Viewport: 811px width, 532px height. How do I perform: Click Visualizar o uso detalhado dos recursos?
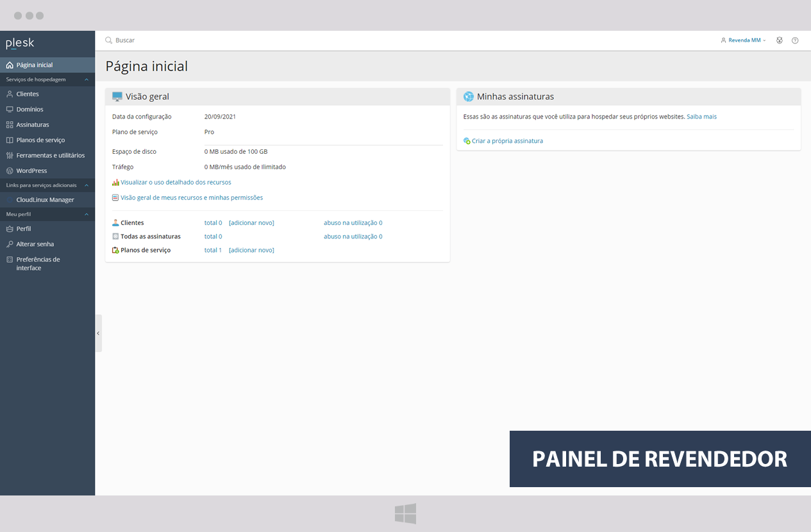(176, 183)
